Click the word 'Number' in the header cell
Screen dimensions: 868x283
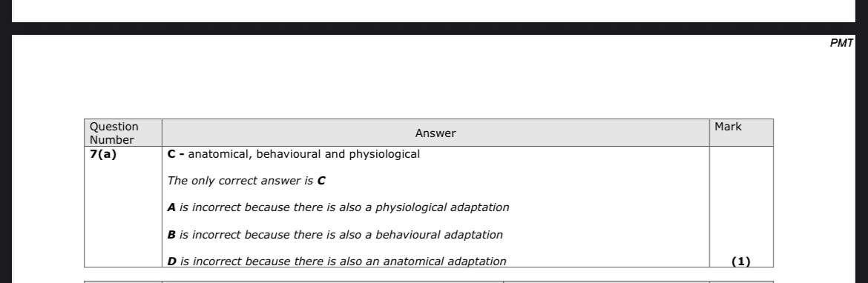coord(112,140)
